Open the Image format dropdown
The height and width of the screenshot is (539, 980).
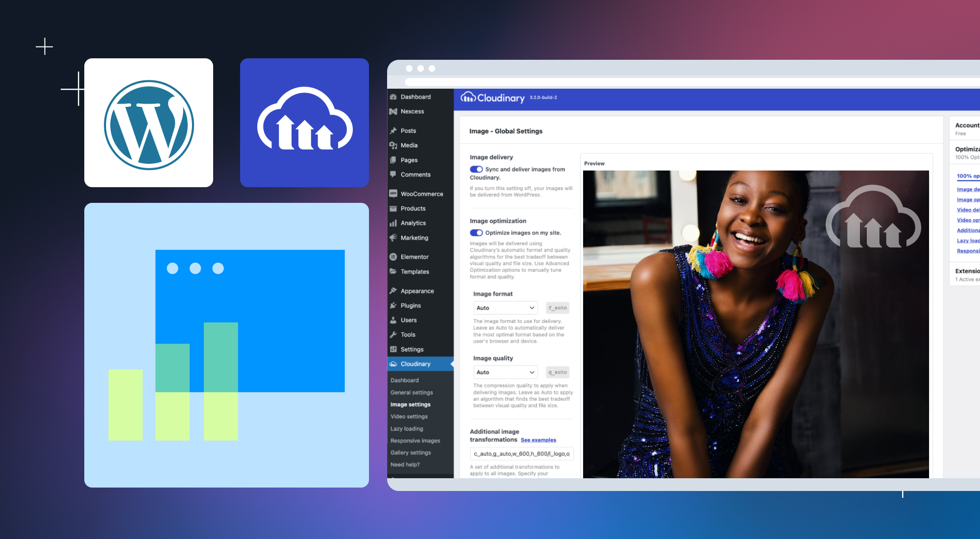(x=505, y=308)
